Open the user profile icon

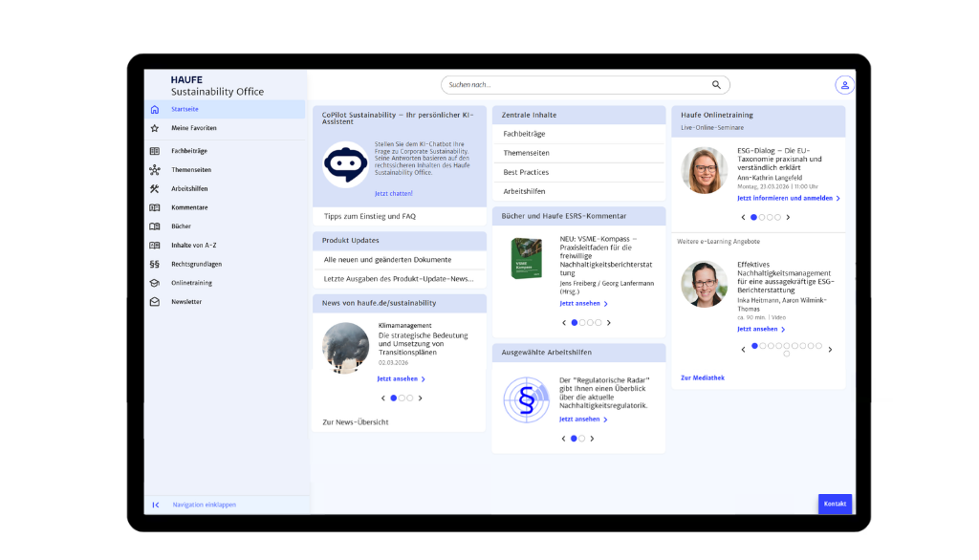coord(844,85)
